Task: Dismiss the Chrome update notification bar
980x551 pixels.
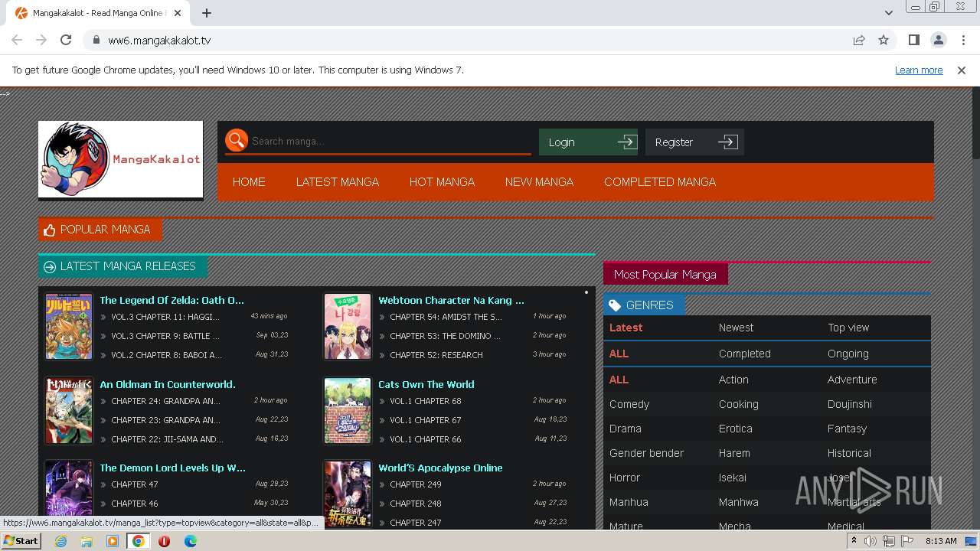Action: pos(962,70)
